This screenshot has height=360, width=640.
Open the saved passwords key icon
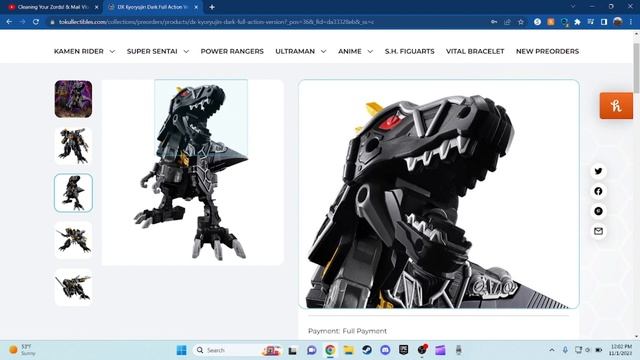(494, 22)
